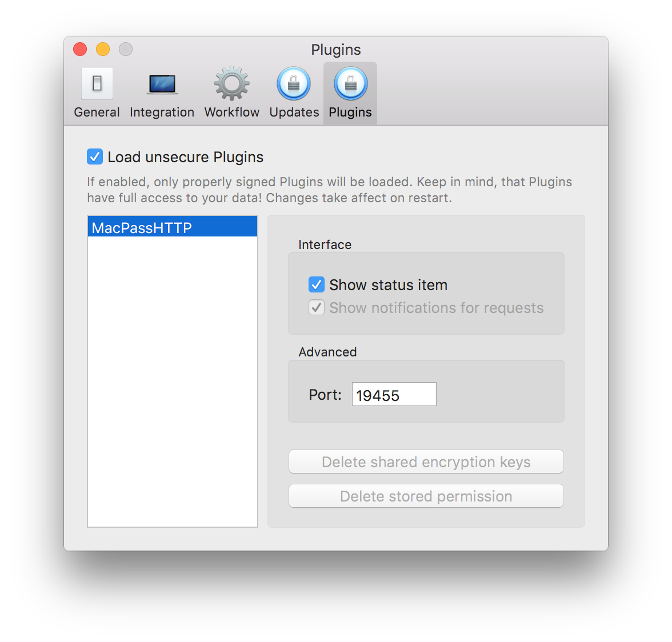Close the Plugins window
The image size is (672, 642).
(x=80, y=49)
